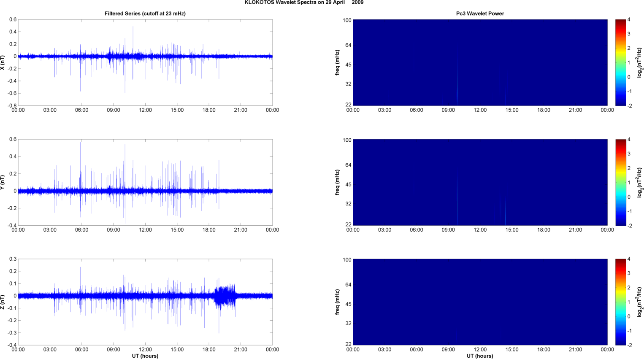Click the "06:00" tick under the X series plot
Screen dimensions: 644x359
82,110
